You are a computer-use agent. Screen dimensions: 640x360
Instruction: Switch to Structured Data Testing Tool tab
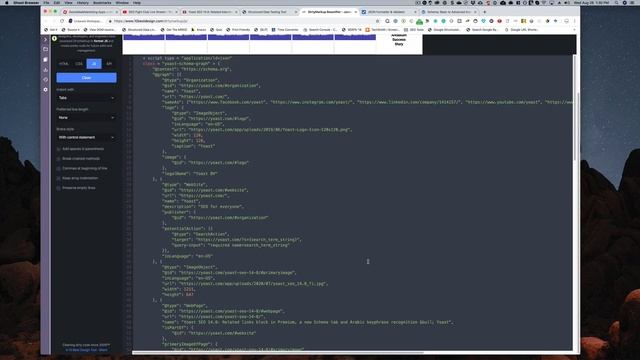point(269,12)
